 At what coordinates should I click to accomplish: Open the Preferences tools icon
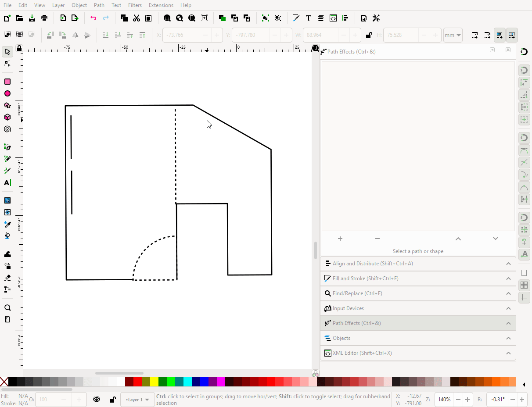click(376, 18)
